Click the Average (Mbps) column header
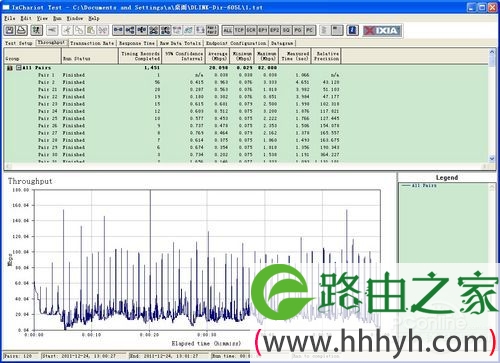 [x=218, y=56]
